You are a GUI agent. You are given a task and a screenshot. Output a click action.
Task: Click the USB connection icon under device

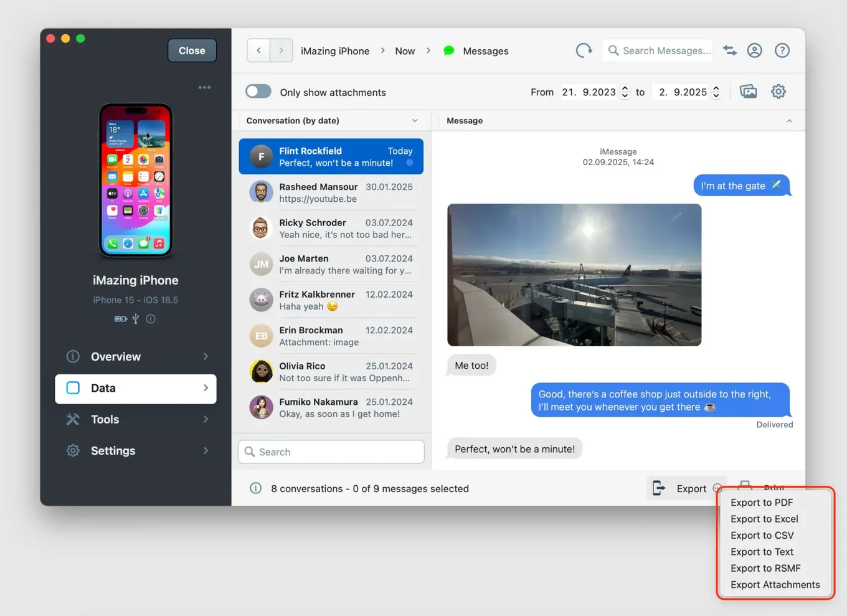coord(136,319)
